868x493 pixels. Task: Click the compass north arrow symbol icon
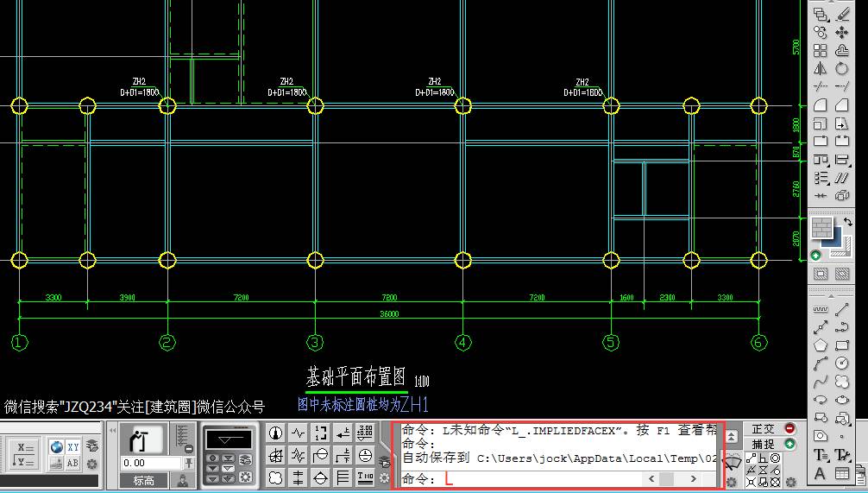[276, 433]
